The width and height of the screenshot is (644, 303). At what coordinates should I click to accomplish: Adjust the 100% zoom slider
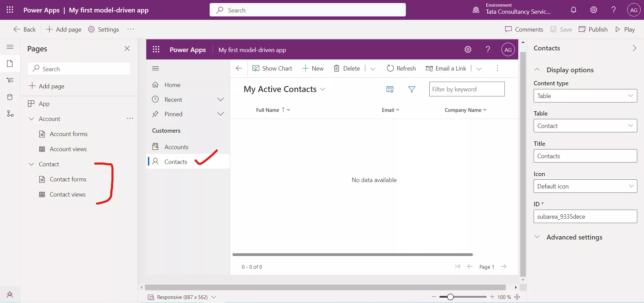[451, 297]
